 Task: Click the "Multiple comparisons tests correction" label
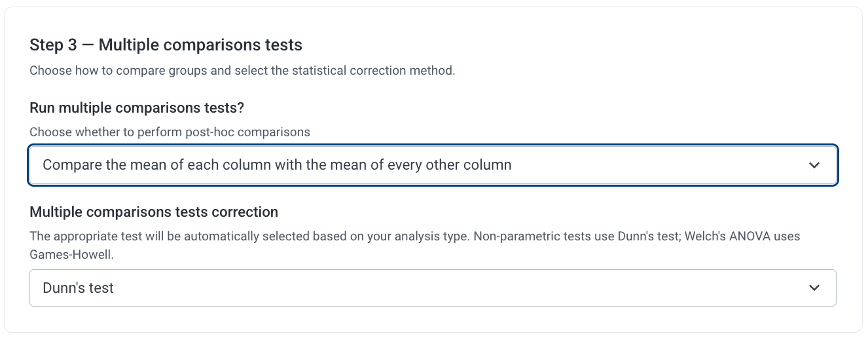(x=154, y=212)
